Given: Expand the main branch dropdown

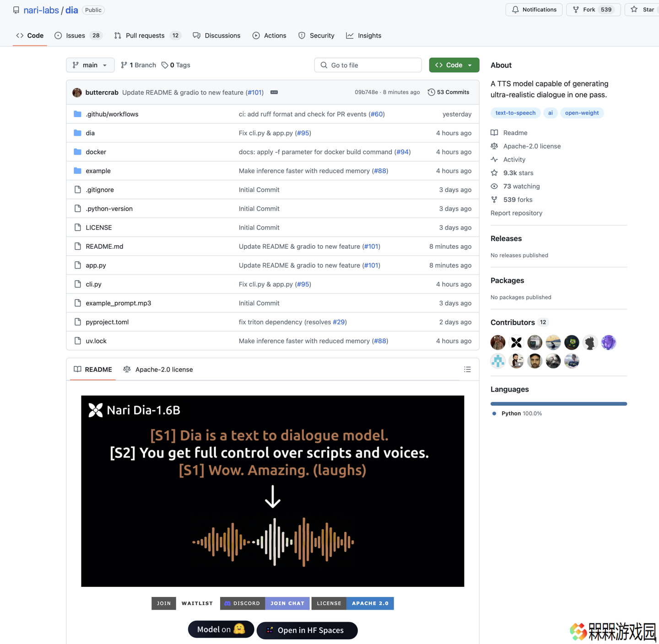Looking at the screenshot, I should pos(90,65).
